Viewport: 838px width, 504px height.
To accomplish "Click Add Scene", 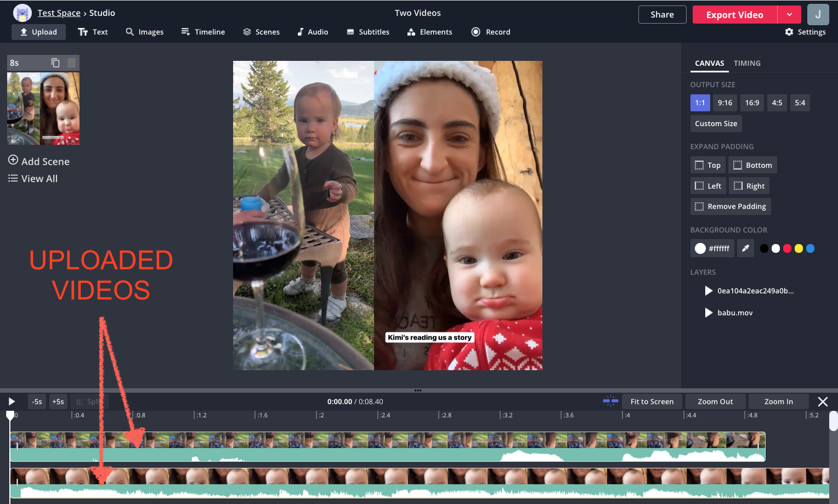I will [39, 161].
